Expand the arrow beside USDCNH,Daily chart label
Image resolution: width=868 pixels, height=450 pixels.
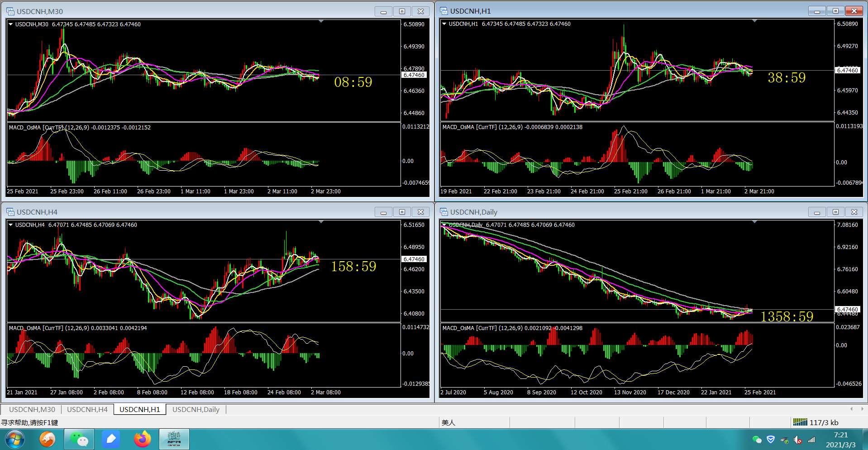[444, 225]
